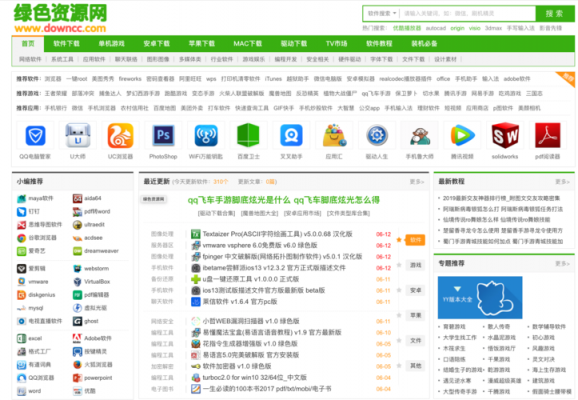Open the WiFi万能钥匙 icon
578x400 pixels.
coord(206,136)
